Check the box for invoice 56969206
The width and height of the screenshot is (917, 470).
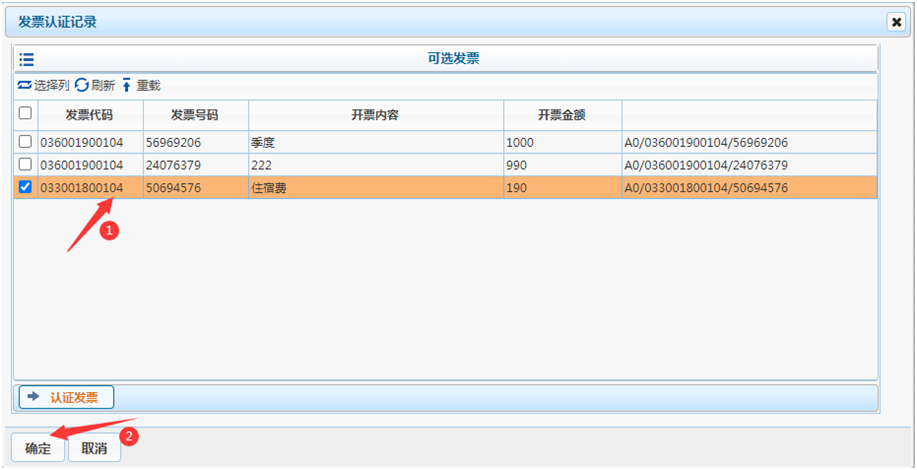click(25, 142)
